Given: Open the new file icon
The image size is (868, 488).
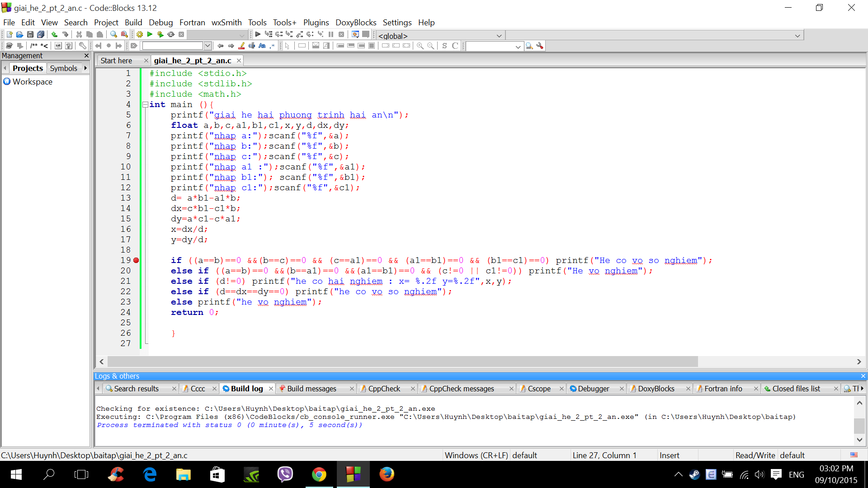Looking at the screenshot, I should [x=9, y=34].
